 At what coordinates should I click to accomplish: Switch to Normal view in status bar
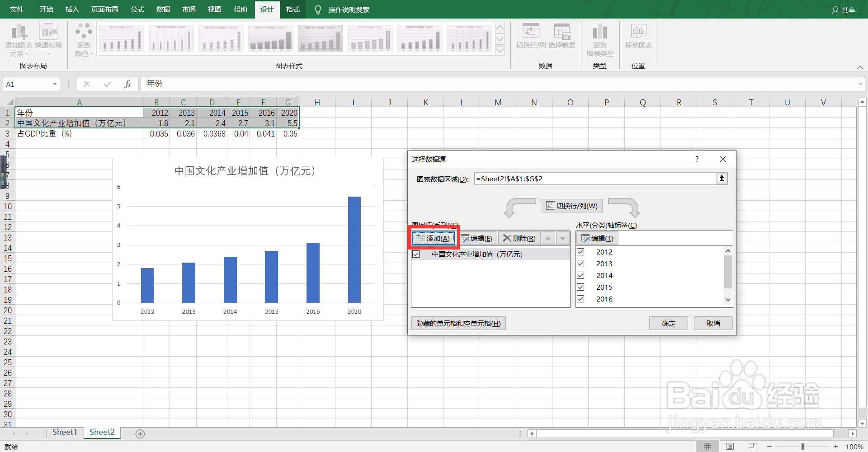708,447
